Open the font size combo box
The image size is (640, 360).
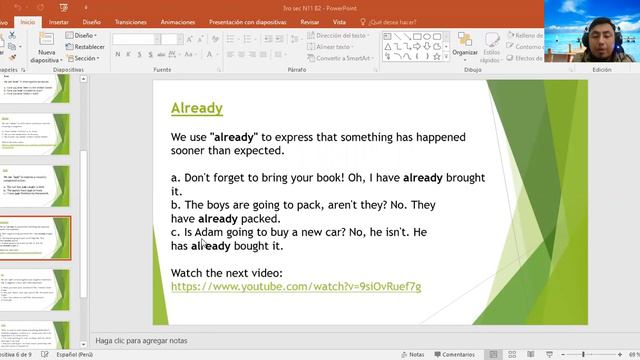[171, 39]
